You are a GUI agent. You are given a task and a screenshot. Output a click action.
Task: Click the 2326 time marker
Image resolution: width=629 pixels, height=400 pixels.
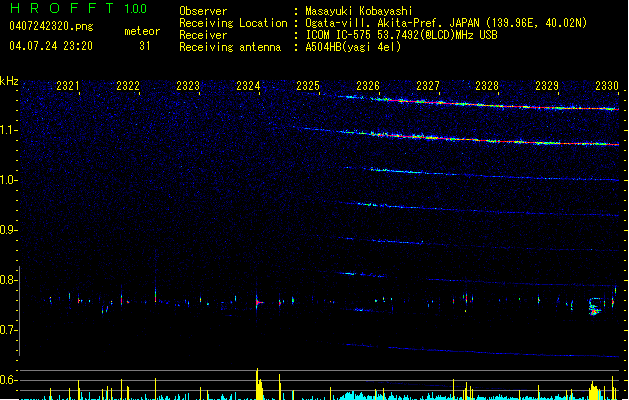(x=368, y=86)
